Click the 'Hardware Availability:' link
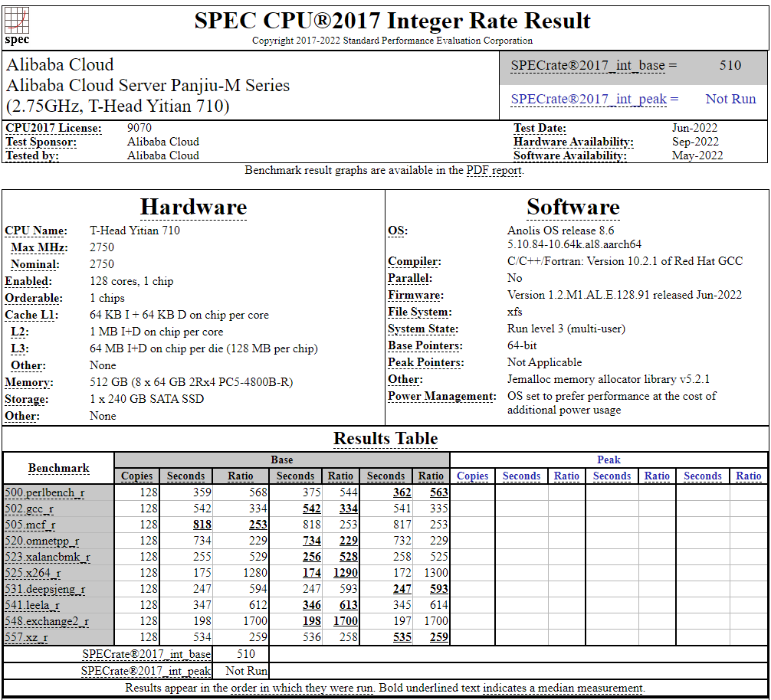Screen dimensions: 771x700 tap(573, 142)
